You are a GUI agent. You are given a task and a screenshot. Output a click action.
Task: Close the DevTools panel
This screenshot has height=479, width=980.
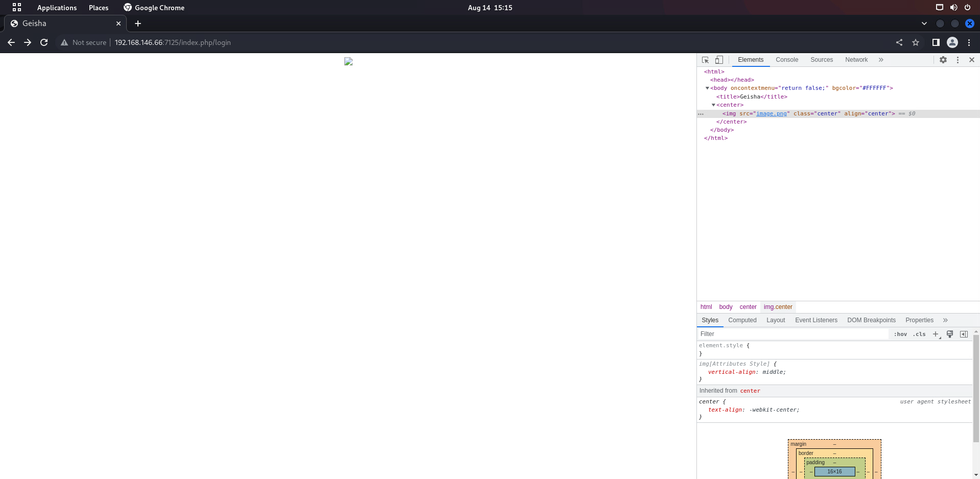click(x=972, y=60)
